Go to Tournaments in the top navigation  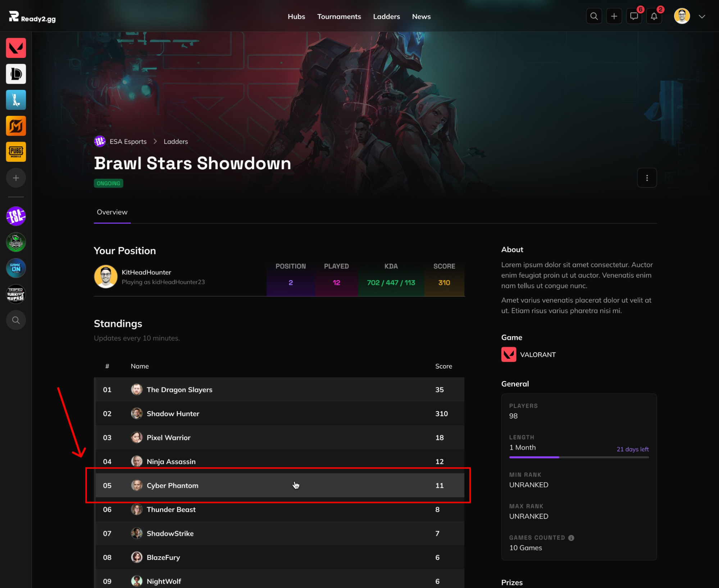tap(339, 17)
